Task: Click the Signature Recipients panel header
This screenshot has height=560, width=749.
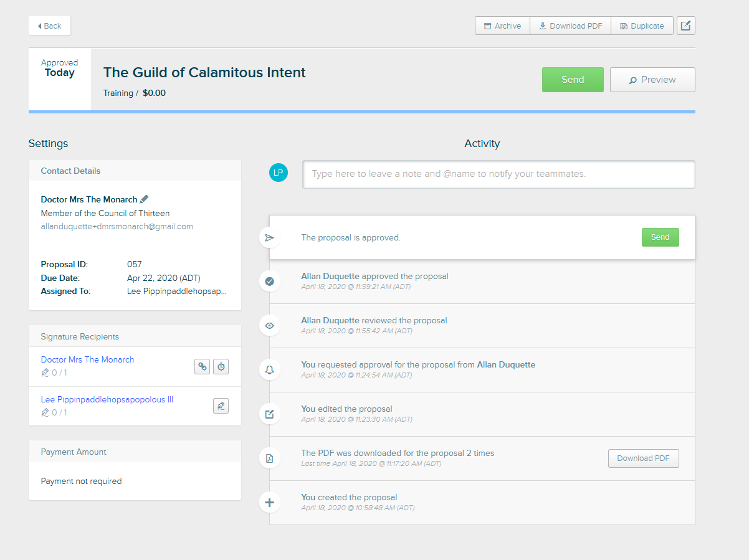Action: (x=135, y=336)
